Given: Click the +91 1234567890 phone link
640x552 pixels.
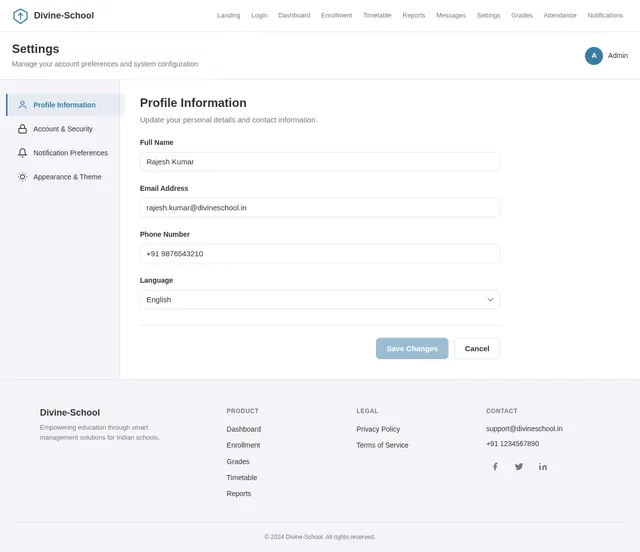Looking at the screenshot, I should click(x=512, y=444).
